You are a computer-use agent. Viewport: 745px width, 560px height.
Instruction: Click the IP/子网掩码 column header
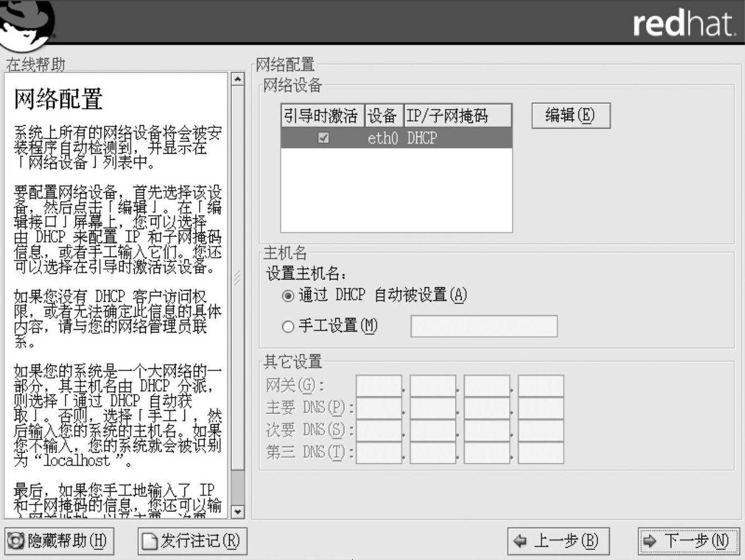(457, 116)
